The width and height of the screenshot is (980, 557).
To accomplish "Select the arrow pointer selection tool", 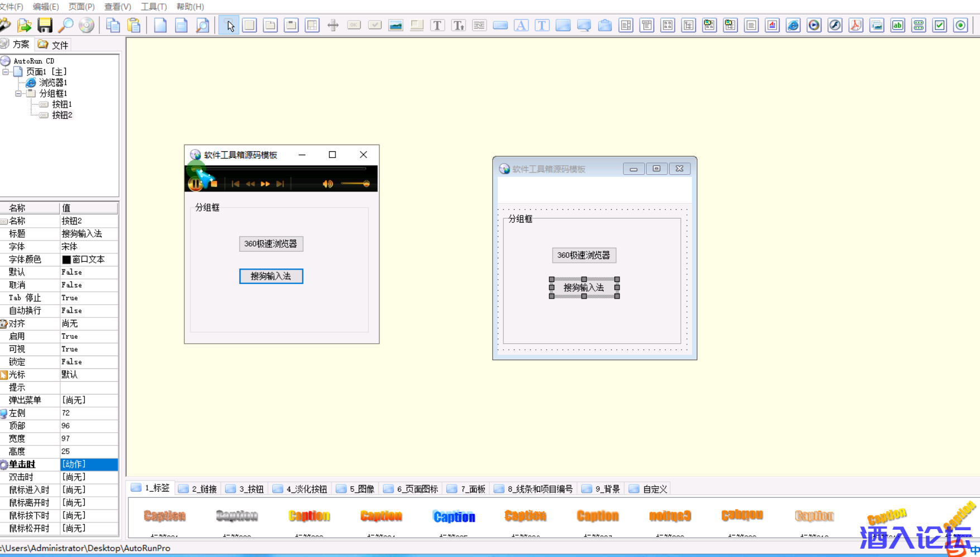I will point(229,25).
